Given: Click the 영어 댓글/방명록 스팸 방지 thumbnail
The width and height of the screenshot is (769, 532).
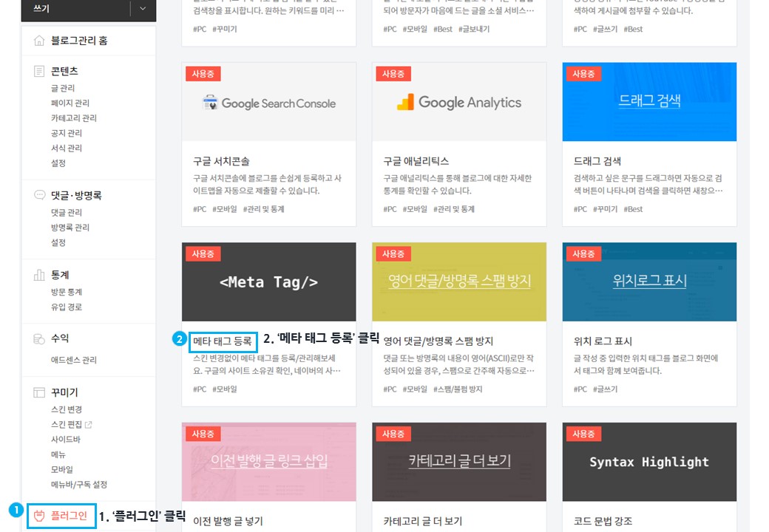Looking at the screenshot, I should [459, 282].
